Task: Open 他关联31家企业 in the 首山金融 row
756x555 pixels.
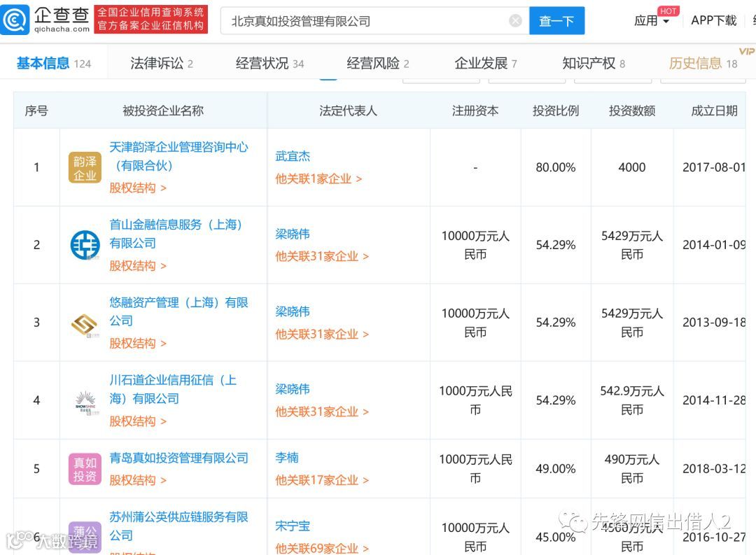Action: [x=322, y=257]
